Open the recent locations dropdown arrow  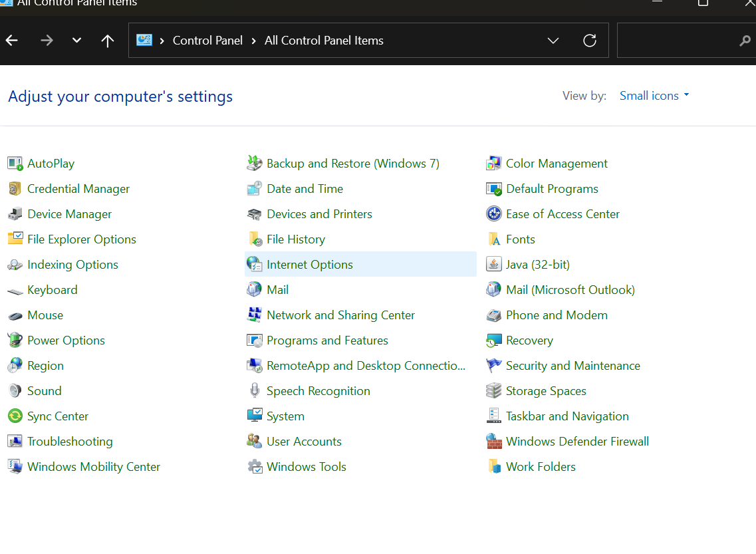tap(76, 41)
